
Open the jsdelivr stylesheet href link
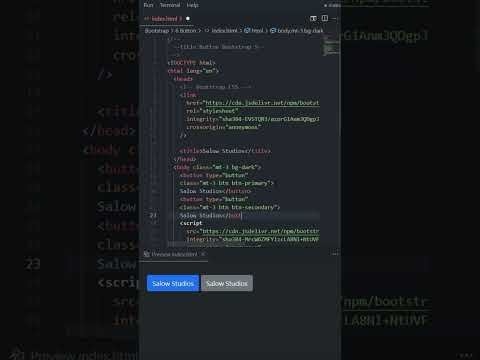[262, 103]
